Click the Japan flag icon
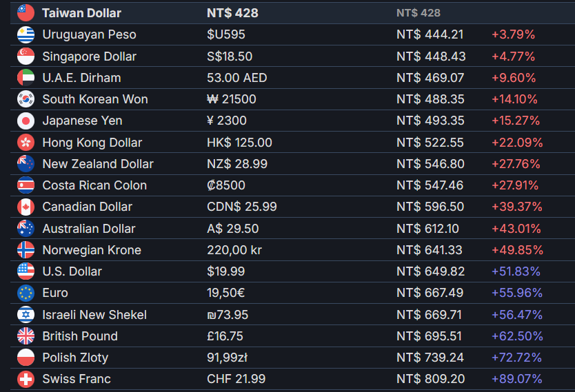Viewport: 575px width, 392px height. click(26, 121)
